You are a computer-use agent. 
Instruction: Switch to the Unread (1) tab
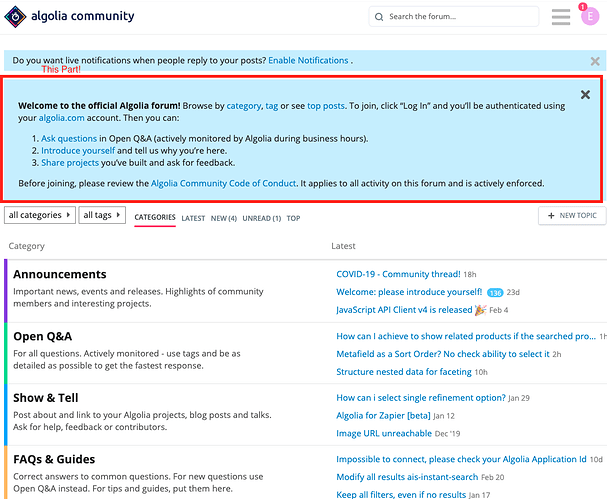(x=262, y=218)
